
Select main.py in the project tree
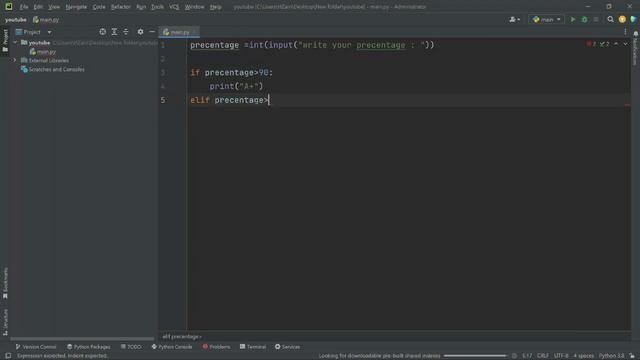pos(43,52)
